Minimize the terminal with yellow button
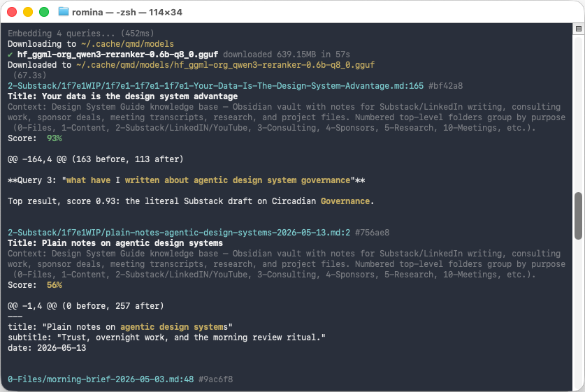Screen dimensions: 585x392 [x=28, y=12]
